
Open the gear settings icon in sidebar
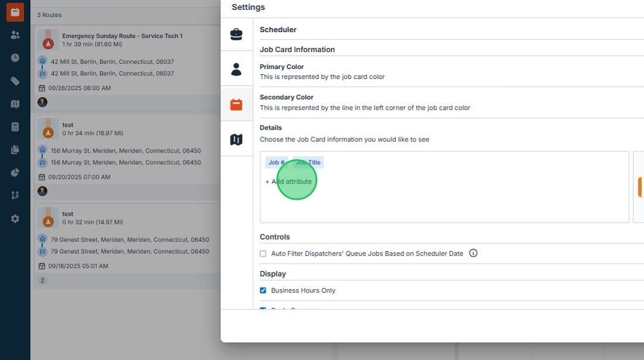[x=15, y=219]
